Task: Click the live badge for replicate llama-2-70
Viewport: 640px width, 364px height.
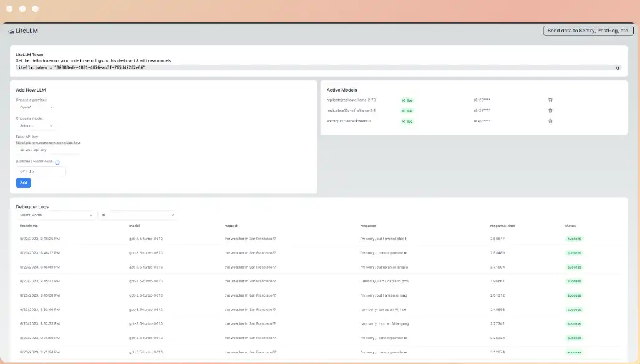Action: (407, 100)
